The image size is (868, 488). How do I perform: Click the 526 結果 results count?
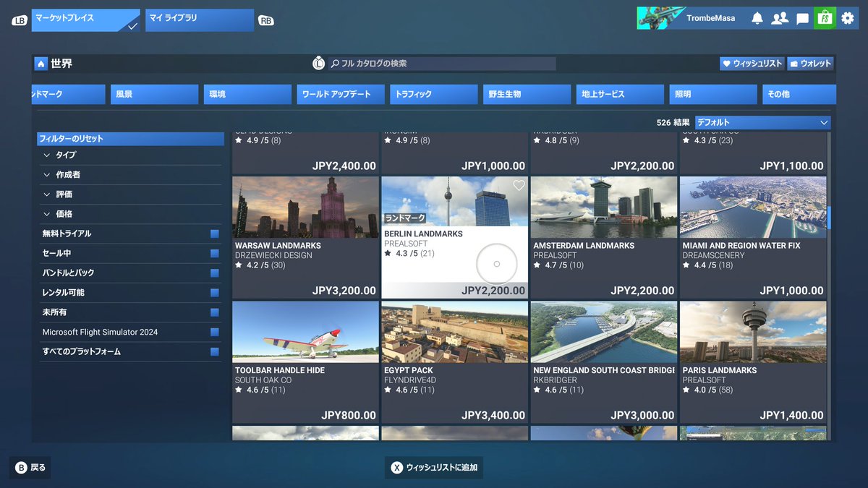(673, 123)
